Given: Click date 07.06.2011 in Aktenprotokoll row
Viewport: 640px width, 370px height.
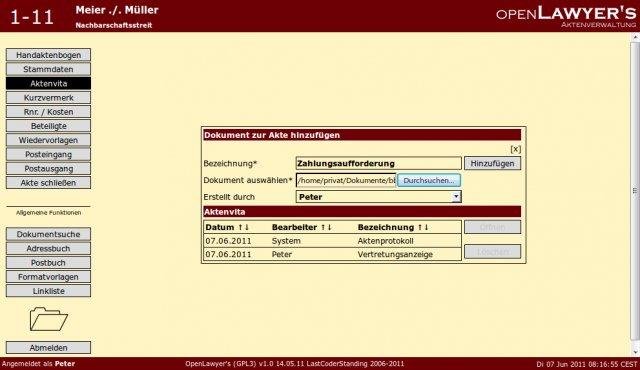Looking at the screenshot, I should pyautogui.click(x=228, y=241).
